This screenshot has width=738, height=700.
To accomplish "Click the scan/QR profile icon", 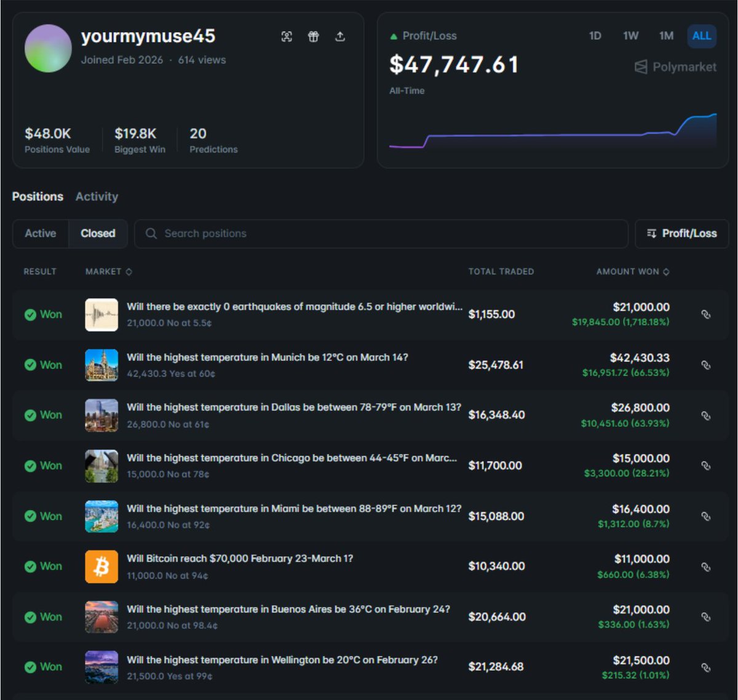I will [x=287, y=37].
